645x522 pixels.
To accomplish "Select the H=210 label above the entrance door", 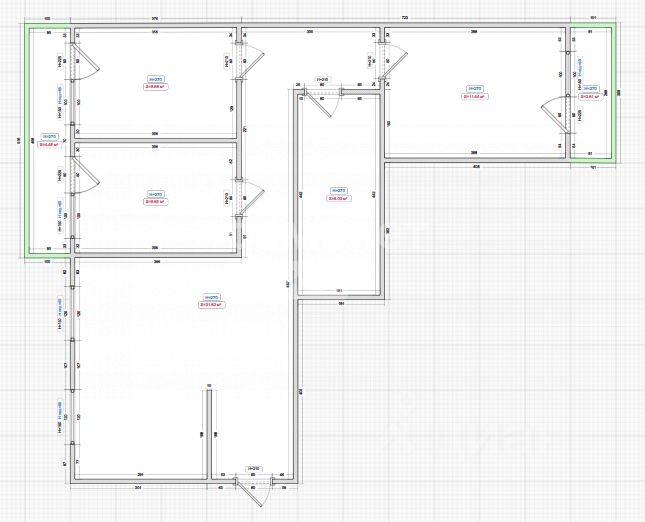I will (254, 469).
